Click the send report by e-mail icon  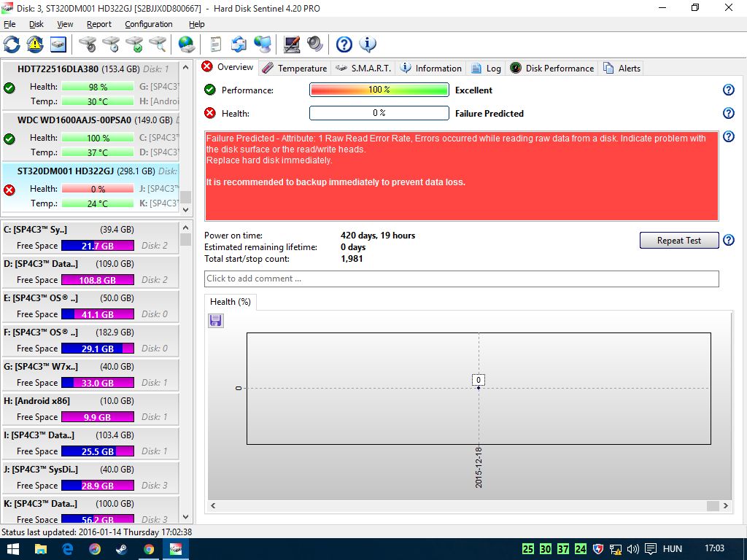[x=239, y=44]
